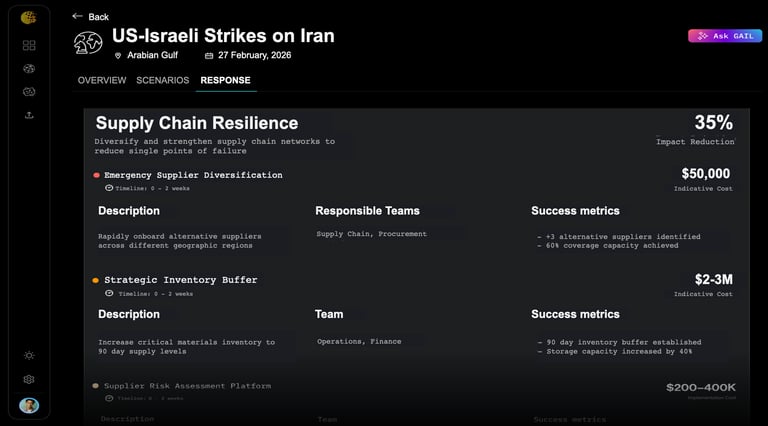Expand the Emergency Supplier Diversification item
This screenshot has width=768, height=426.
tap(193, 175)
